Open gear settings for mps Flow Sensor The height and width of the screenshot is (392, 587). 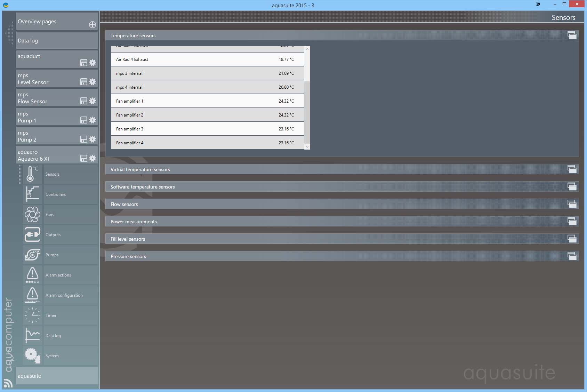(x=93, y=101)
